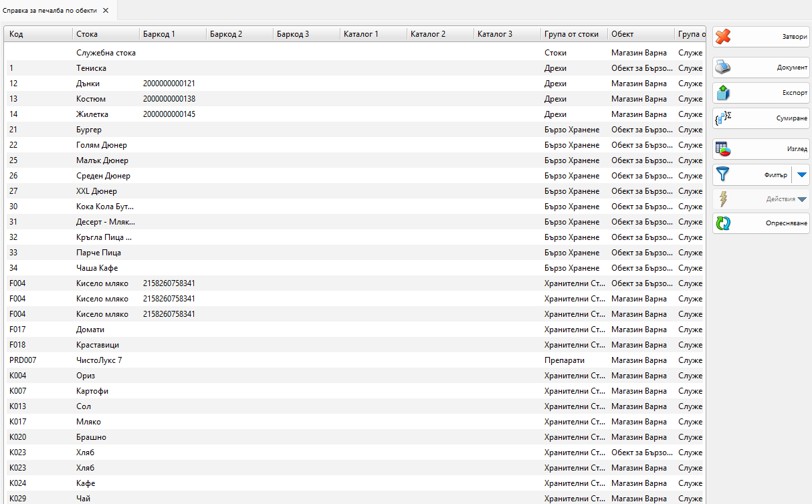Sort by the Стока column header

point(105,34)
